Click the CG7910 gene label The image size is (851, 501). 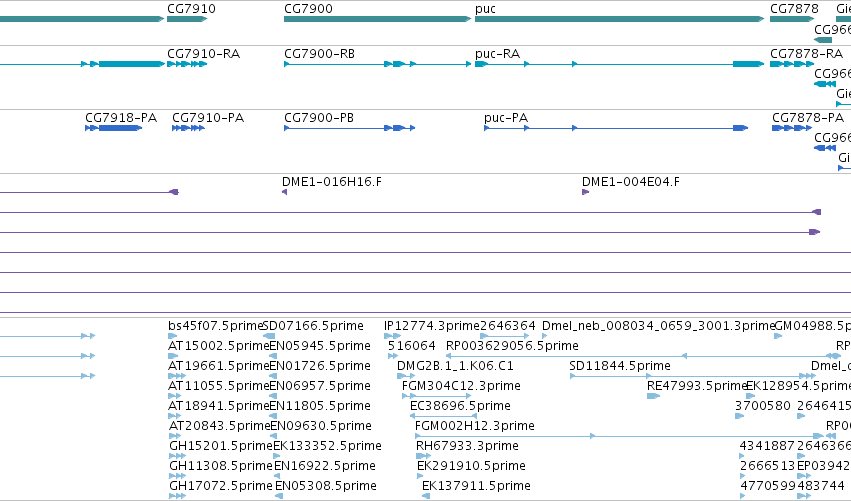click(x=191, y=9)
